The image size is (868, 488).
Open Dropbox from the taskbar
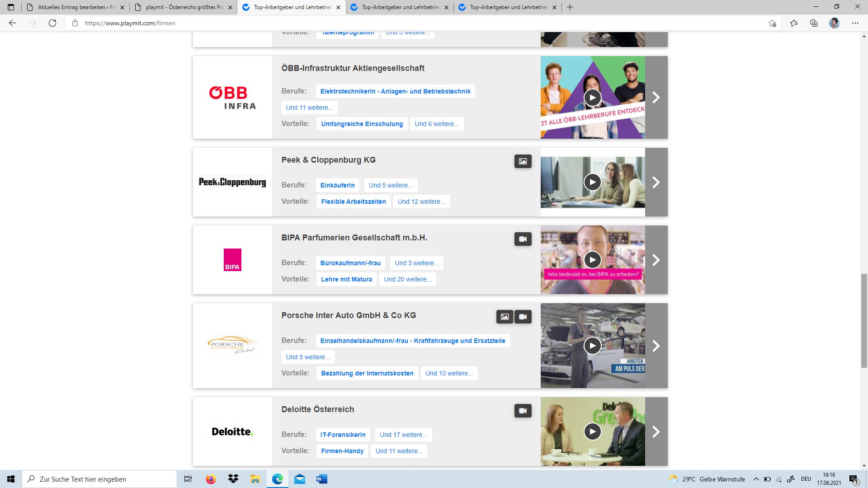point(233,479)
